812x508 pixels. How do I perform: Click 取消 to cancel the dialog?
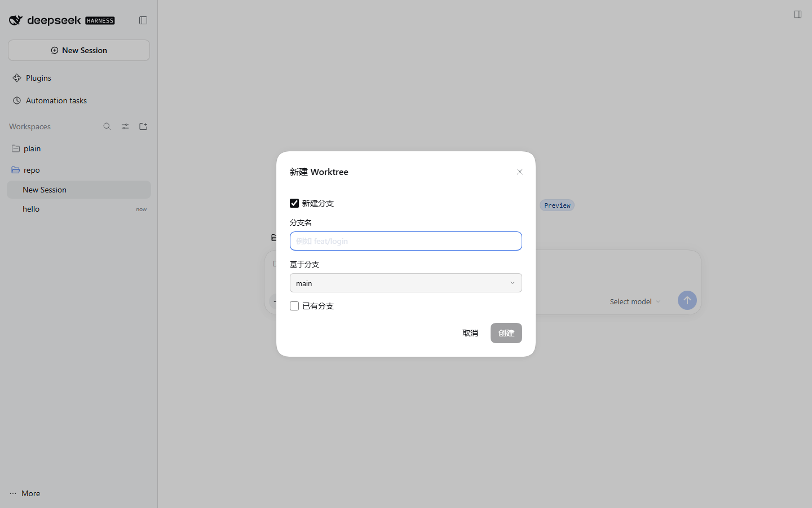point(470,333)
